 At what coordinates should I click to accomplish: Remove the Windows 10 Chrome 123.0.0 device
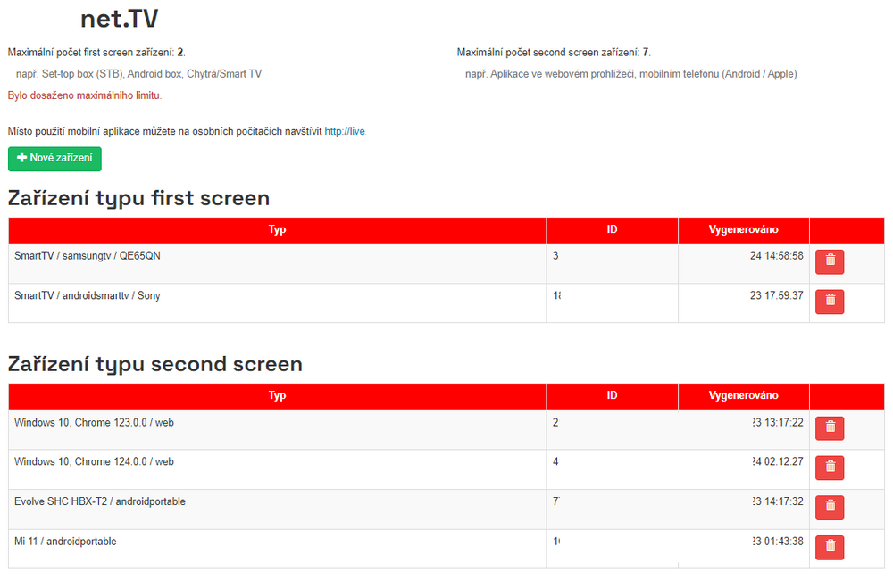[830, 429]
